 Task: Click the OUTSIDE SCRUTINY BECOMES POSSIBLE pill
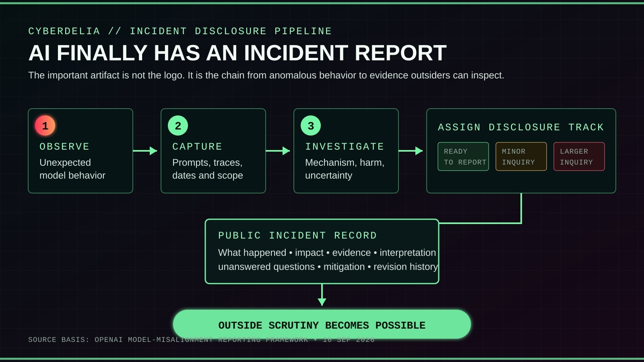click(322, 324)
